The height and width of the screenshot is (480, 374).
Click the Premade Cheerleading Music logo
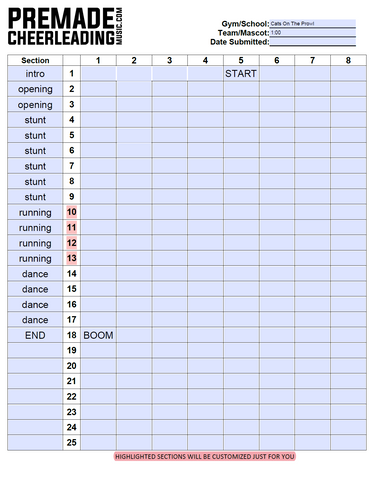tap(65, 27)
